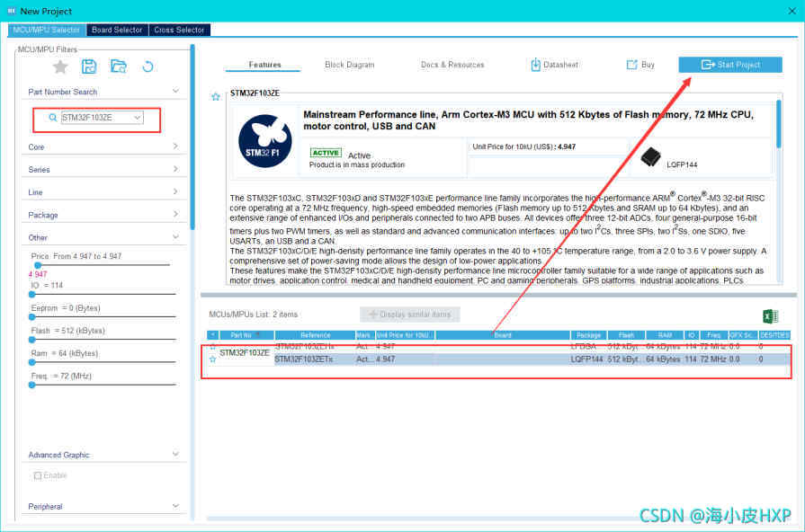
Task: Open the Docs & Resources tab
Action: [x=452, y=65]
